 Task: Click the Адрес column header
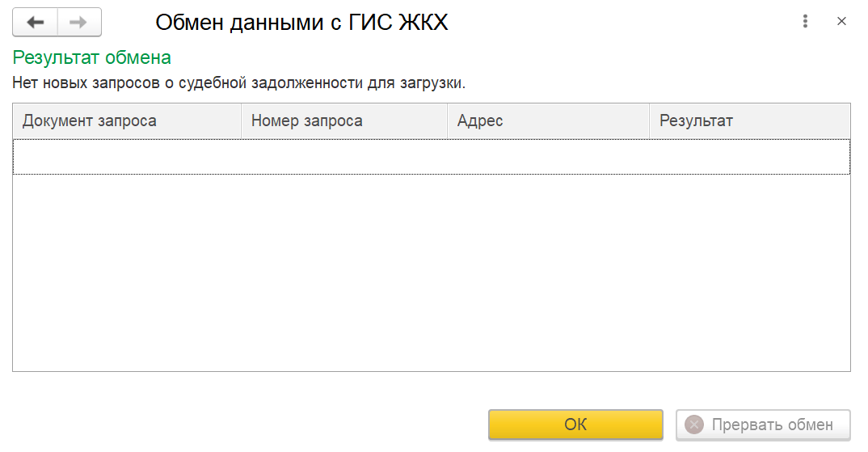(x=548, y=120)
